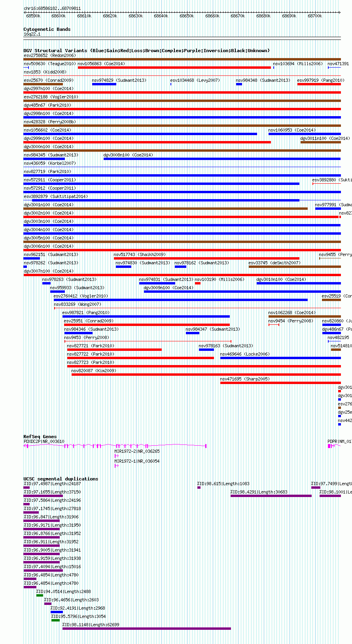The height and width of the screenshot is (644, 352).
Task: Open the %ID:98.1148|Length:62699 duplication label
Action: click(91, 625)
